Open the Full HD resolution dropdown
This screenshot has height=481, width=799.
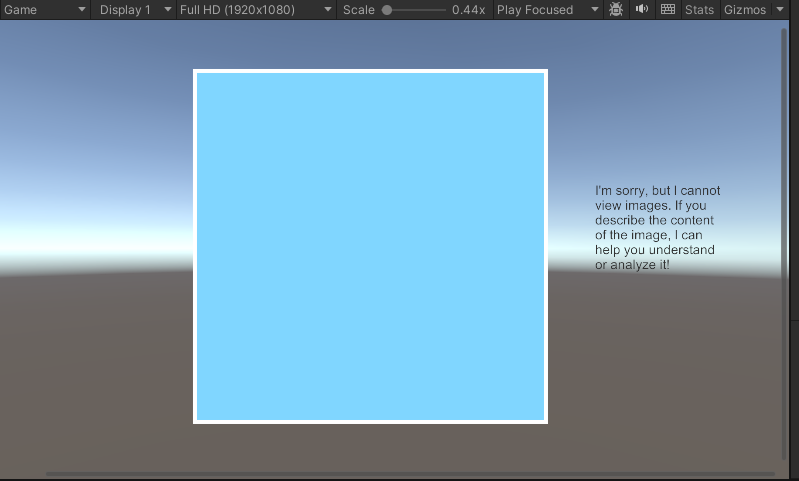point(255,10)
